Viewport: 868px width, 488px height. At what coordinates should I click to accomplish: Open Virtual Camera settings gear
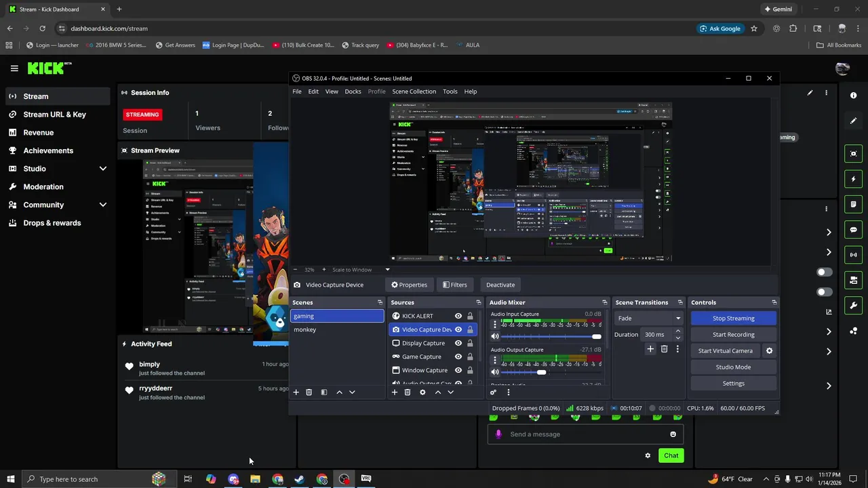click(769, 351)
